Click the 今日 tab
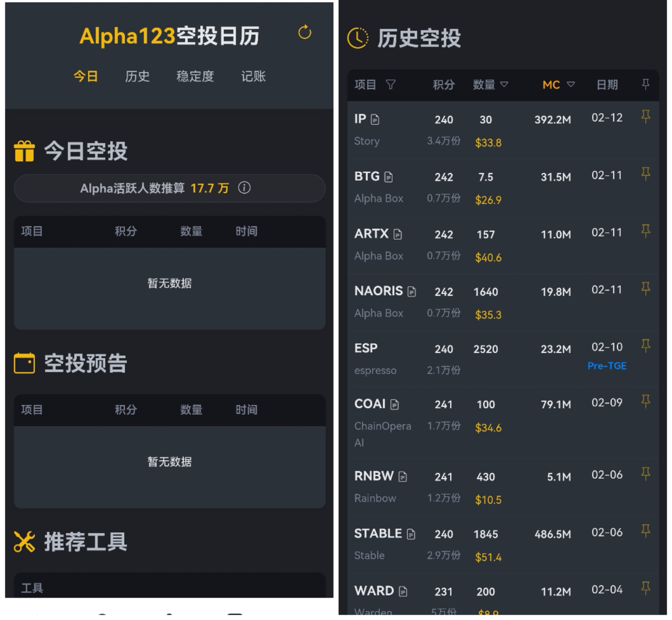Image resolution: width=672 pixels, height=620 pixels. tap(86, 77)
